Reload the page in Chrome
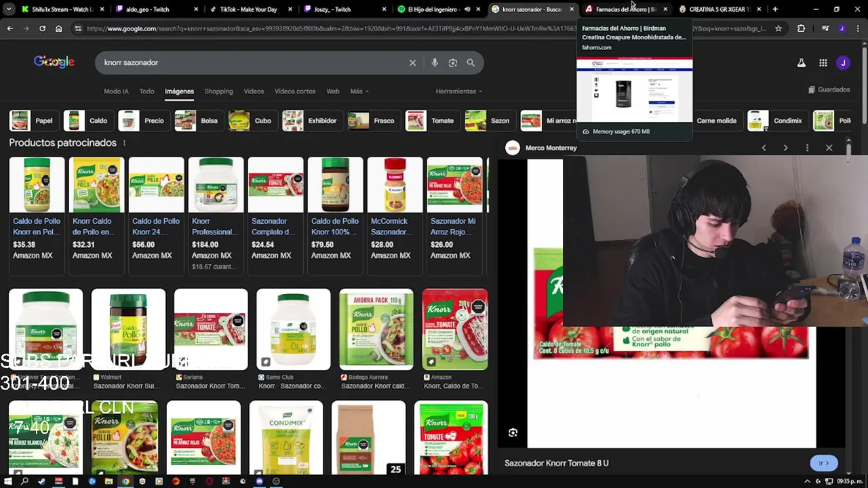Viewport: 868px width, 488px height. click(x=42, y=28)
